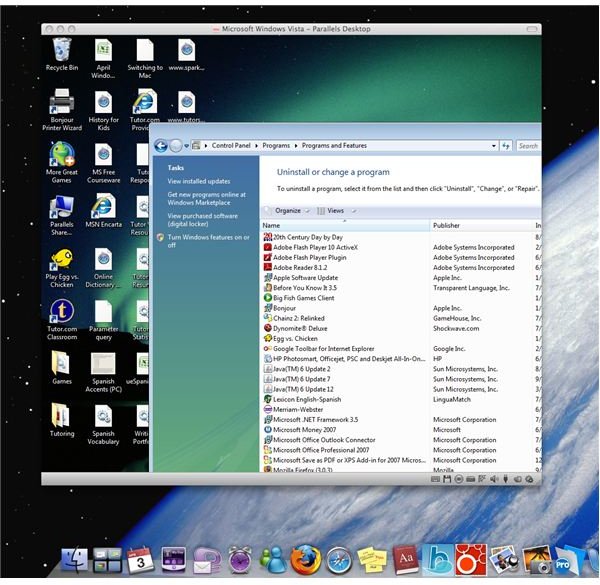The height and width of the screenshot is (585, 600).
Task: Select the History for Kids desktop icon
Action: pyautogui.click(x=103, y=111)
